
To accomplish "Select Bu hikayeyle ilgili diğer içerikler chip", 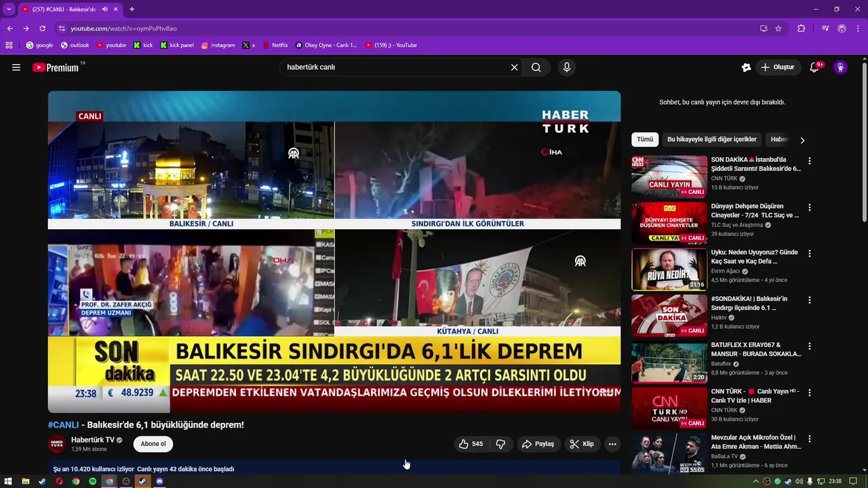I will [x=711, y=140].
